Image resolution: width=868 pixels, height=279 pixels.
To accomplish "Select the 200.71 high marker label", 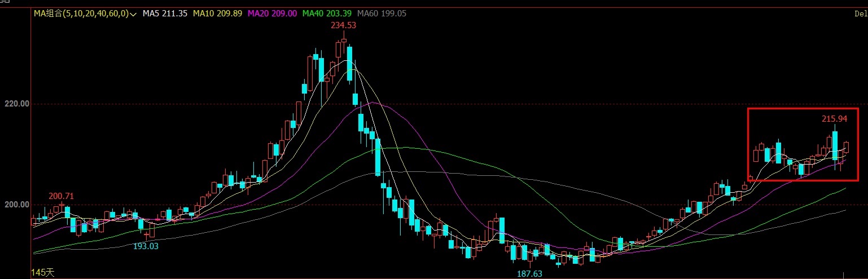I will pos(61,196).
